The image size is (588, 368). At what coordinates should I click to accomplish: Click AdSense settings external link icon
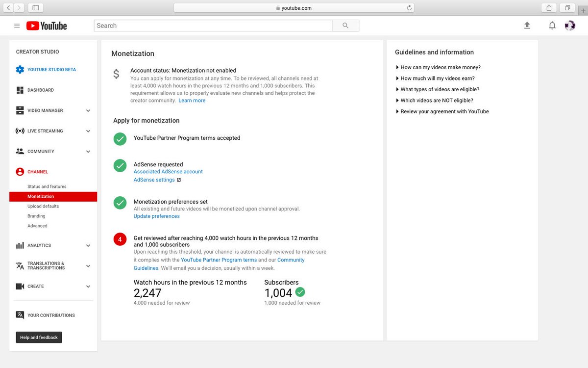pos(179,180)
